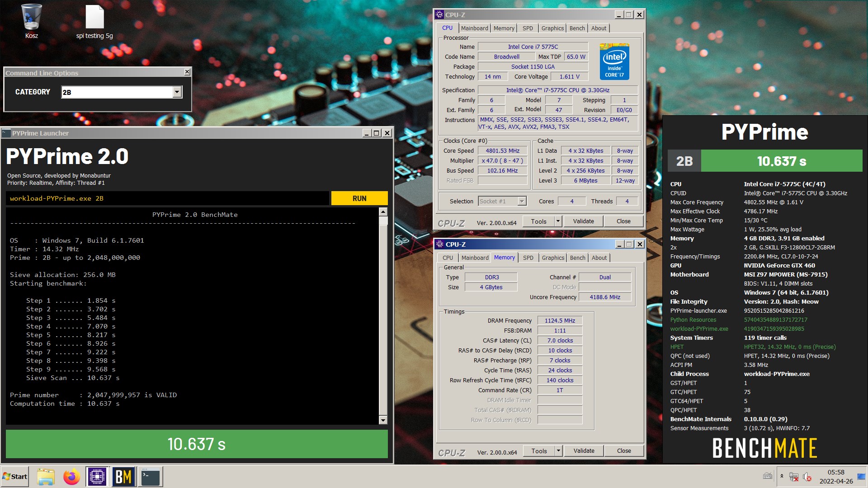Open About tab in upper CPU-Z
This screenshot has height=488, width=868.
point(599,28)
